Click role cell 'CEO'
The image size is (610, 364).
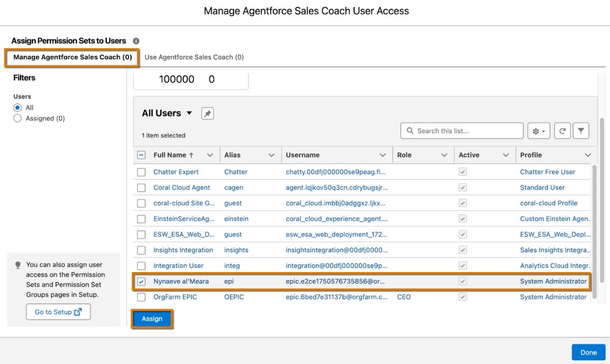tap(404, 297)
